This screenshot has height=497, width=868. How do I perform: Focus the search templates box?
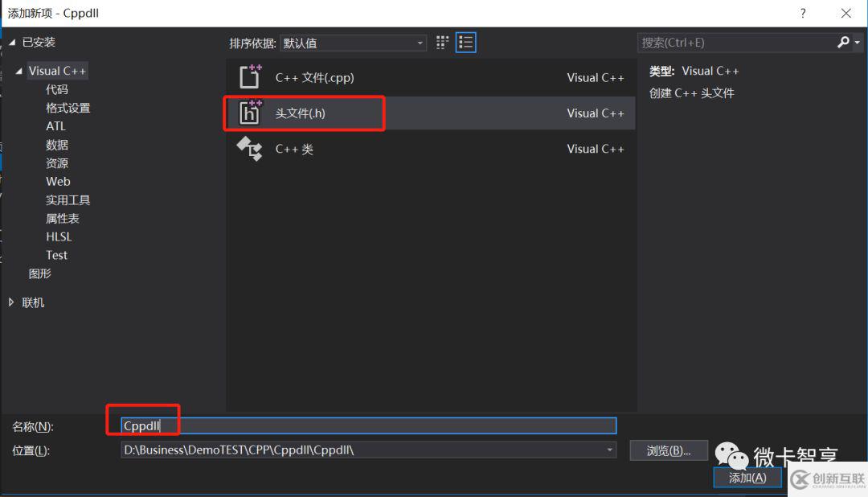(x=736, y=43)
